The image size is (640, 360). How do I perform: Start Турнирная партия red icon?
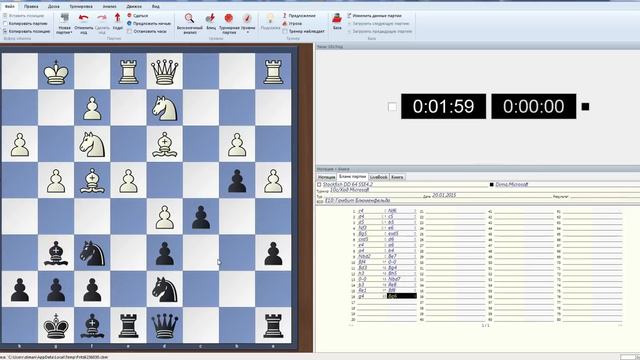click(x=229, y=18)
